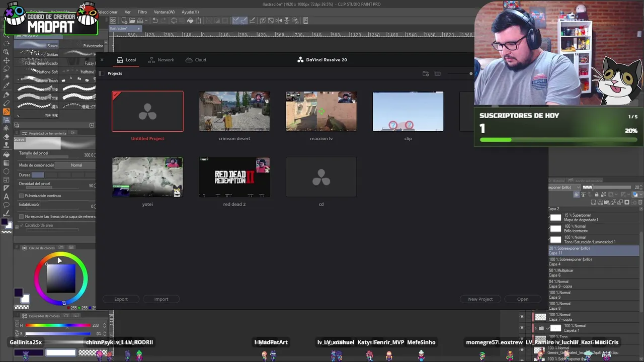The height and width of the screenshot is (362, 644).
Task: Click Densidad del pincel value stepper
Action: click(95, 186)
